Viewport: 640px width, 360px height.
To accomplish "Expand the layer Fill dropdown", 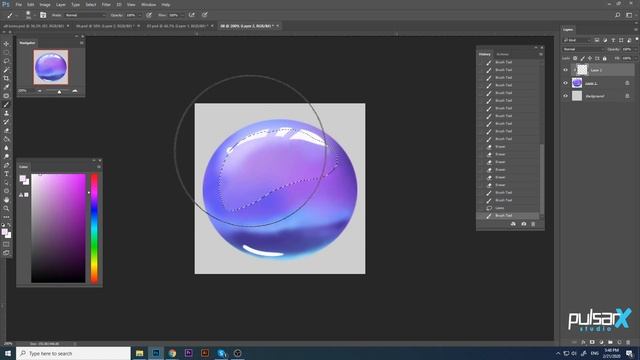I will (x=635, y=58).
